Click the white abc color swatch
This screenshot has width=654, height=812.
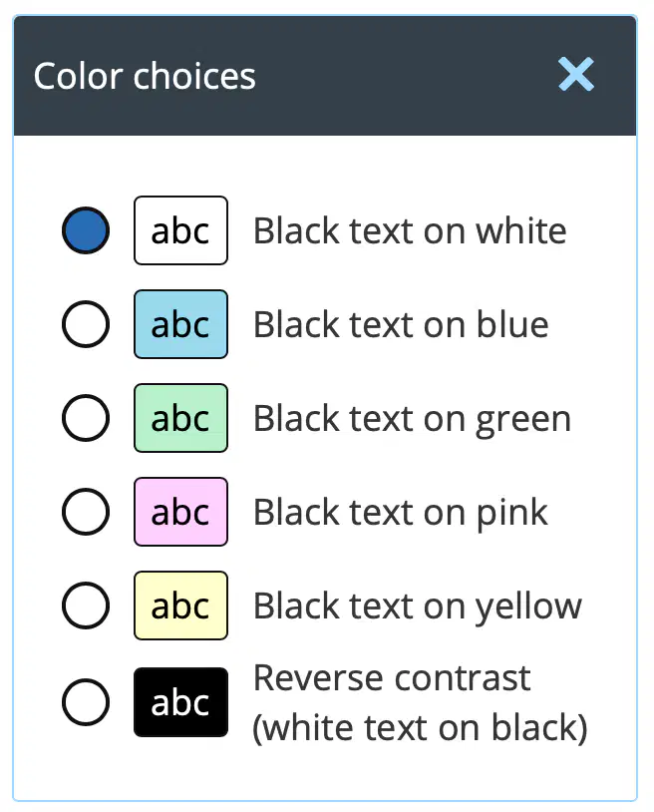point(180,230)
